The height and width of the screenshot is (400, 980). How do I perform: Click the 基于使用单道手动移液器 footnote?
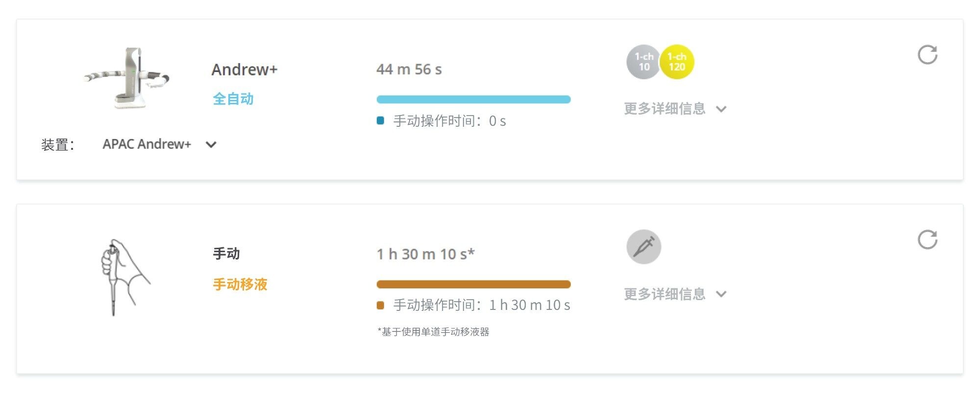[x=433, y=332]
